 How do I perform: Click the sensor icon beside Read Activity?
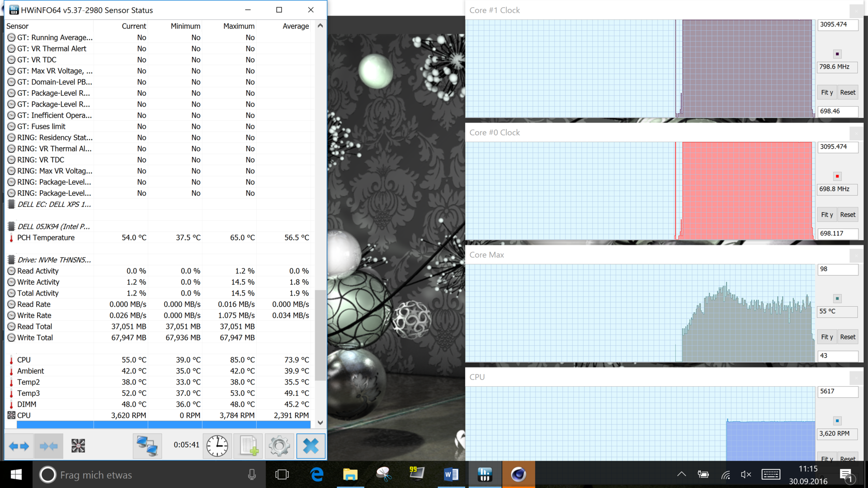click(x=11, y=271)
